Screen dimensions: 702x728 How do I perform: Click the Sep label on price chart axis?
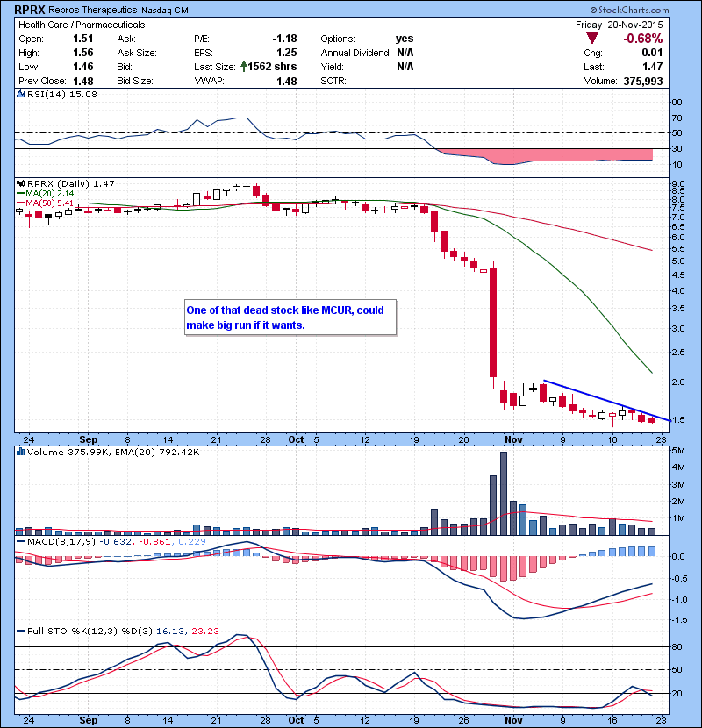pyautogui.click(x=89, y=439)
